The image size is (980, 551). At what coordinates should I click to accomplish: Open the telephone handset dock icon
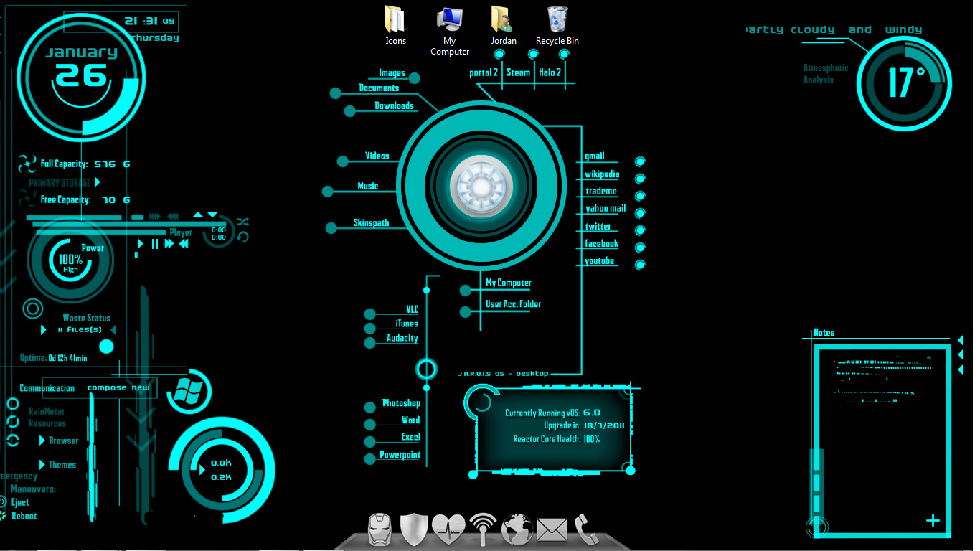tap(586, 531)
